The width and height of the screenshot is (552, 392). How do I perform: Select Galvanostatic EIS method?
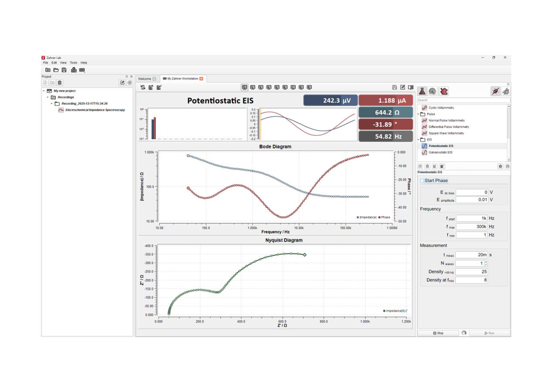pyautogui.click(x=440, y=152)
